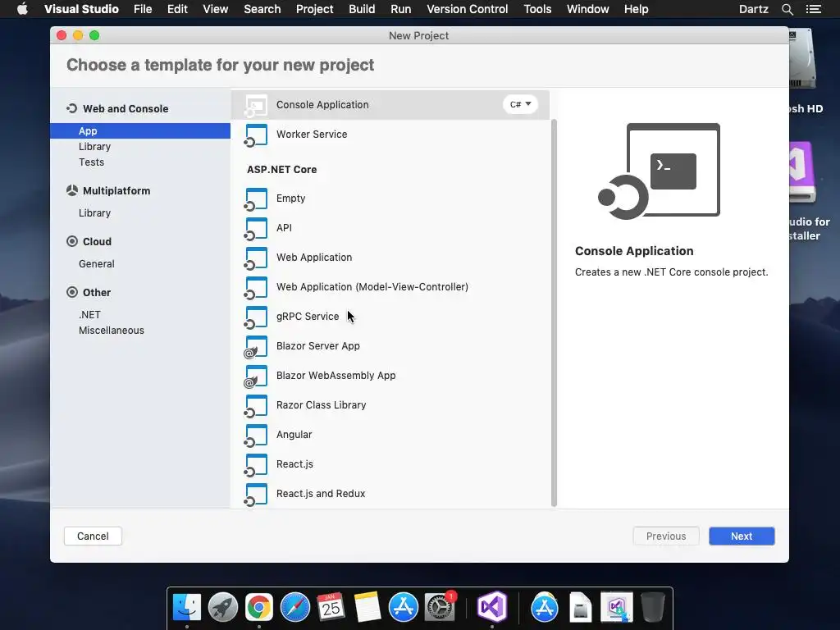The height and width of the screenshot is (630, 840).
Task: Click the 'Worker Service' label
Action: coord(312,135)
